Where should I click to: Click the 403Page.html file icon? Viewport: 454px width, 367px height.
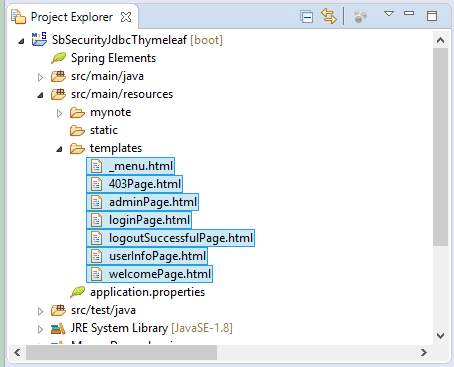pyautogui.click(x=97, y=184)
